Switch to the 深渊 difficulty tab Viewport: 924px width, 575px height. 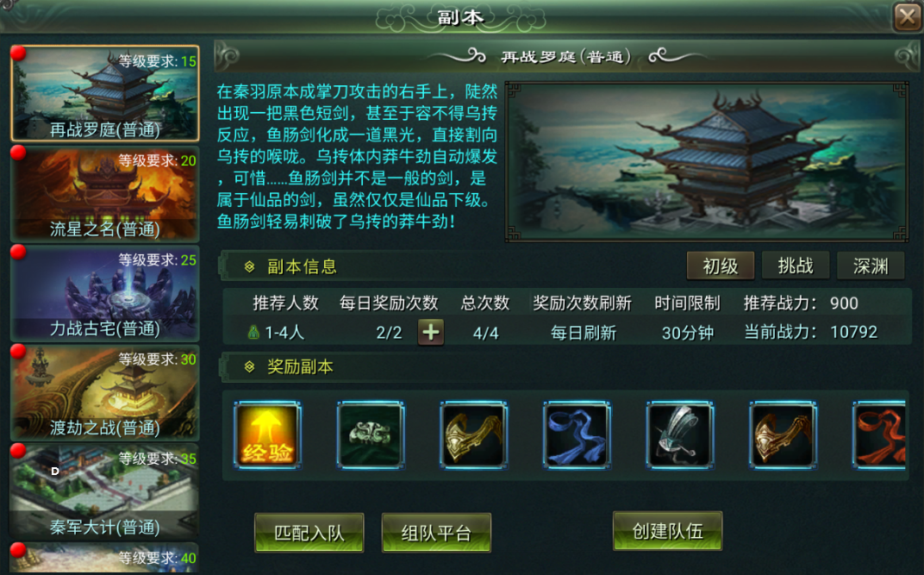click(871, 266)
